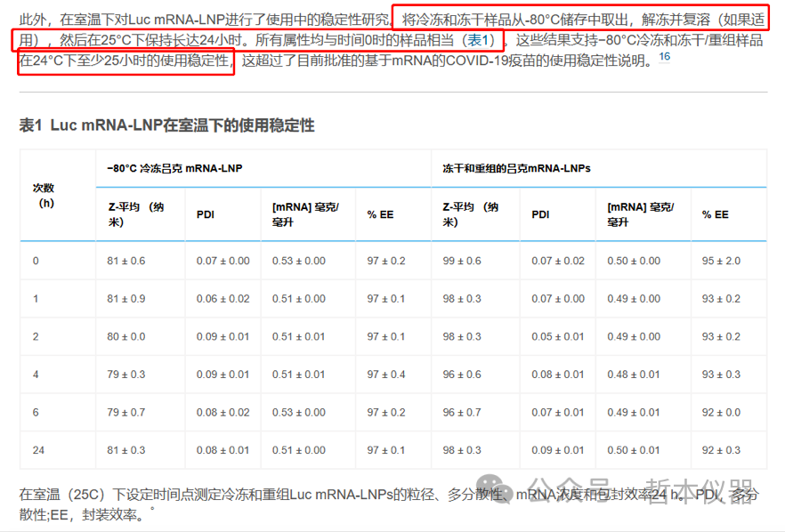The width and height of the screenshot is (785, 532).
Task: Select '% EE' header under the lyophilized group
Action: coord(715,214)
